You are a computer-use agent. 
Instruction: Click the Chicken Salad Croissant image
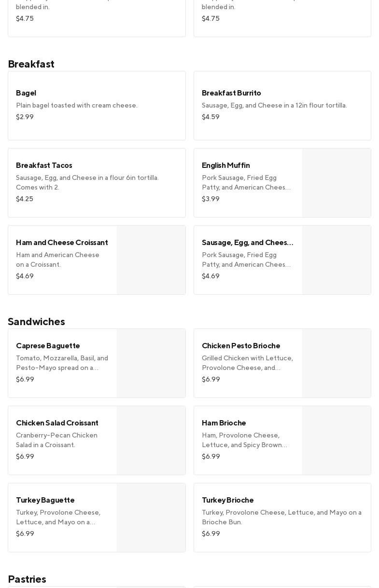pyautogui.click(x=151, y=440)
